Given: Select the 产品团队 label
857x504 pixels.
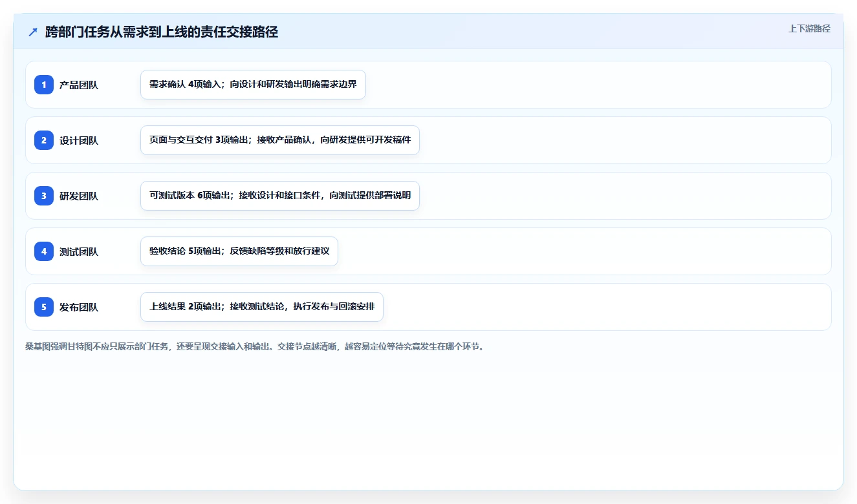Looking at the screenshot, I should click(x=79, y=85).
